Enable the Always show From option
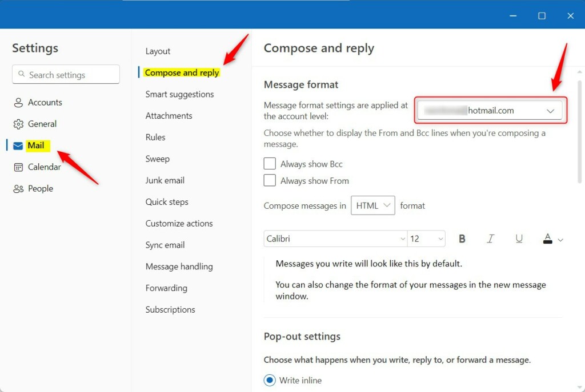Image resolution: width=585 pixels, height=392 pixels. pyautogui.click(x=270, y=180)
